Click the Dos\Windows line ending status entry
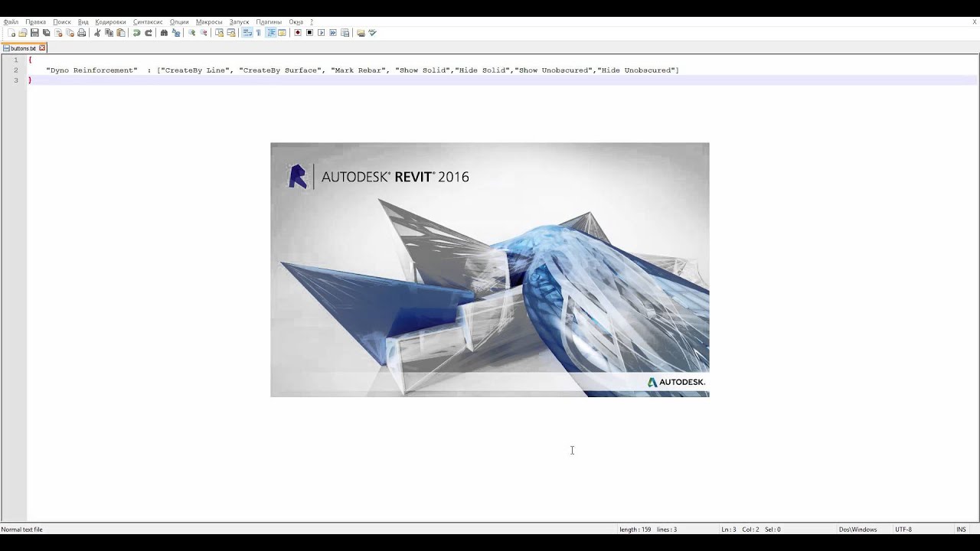The image size is (980, 551). (857, 530)
